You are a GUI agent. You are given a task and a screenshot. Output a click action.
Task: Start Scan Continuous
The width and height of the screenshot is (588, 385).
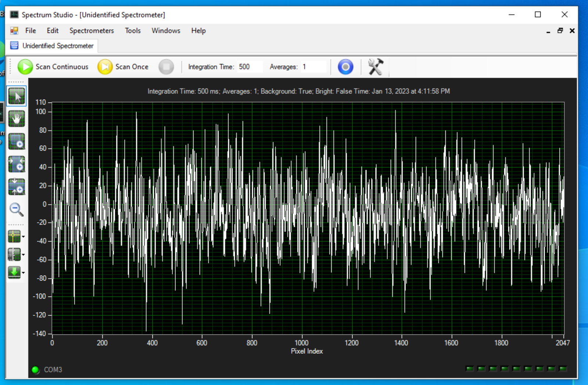coord(53,67)
